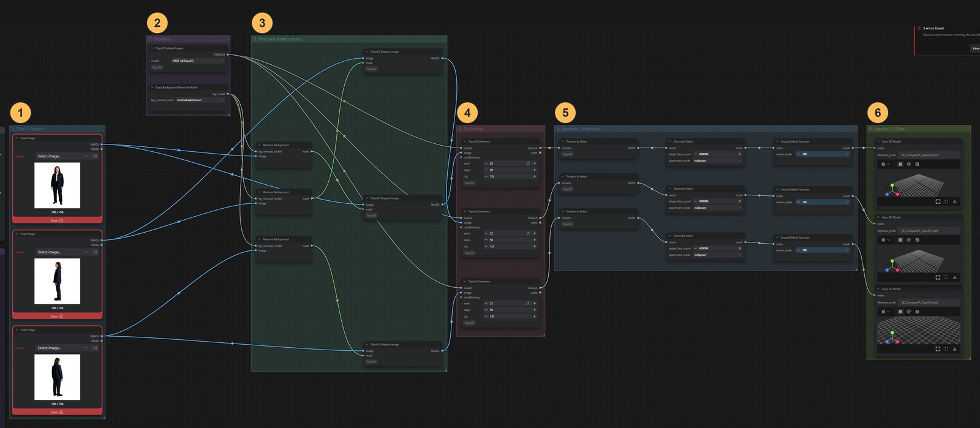
Task: Edit filename_prefix 3D_Compare/A_TripoSG_front field
Action: pos(929,155)
